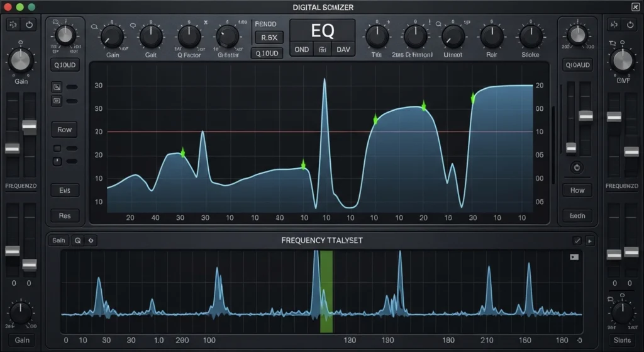Screen dimensions: 644x352
Task: Select the DAV tab under EQ
Action: [x=343, y=50]
